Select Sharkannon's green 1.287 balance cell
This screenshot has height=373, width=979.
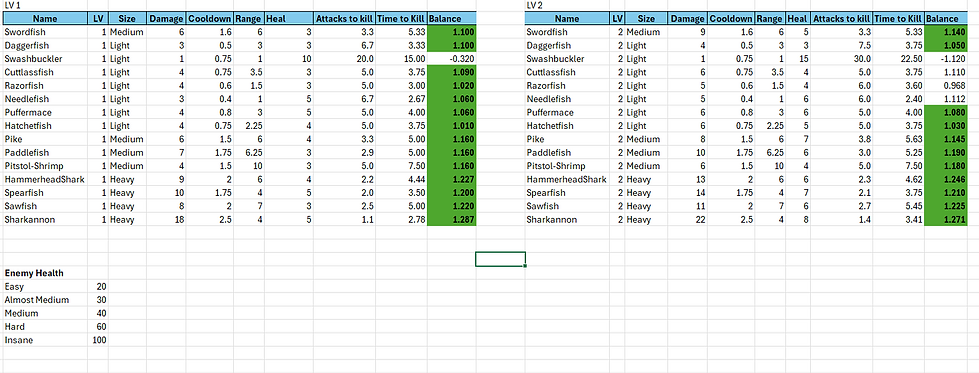tap(451, 220)
